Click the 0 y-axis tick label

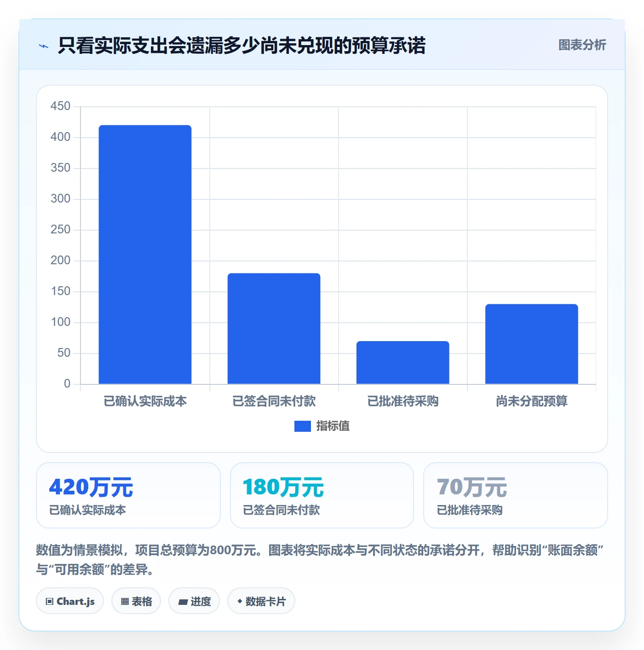pos(67,384)
